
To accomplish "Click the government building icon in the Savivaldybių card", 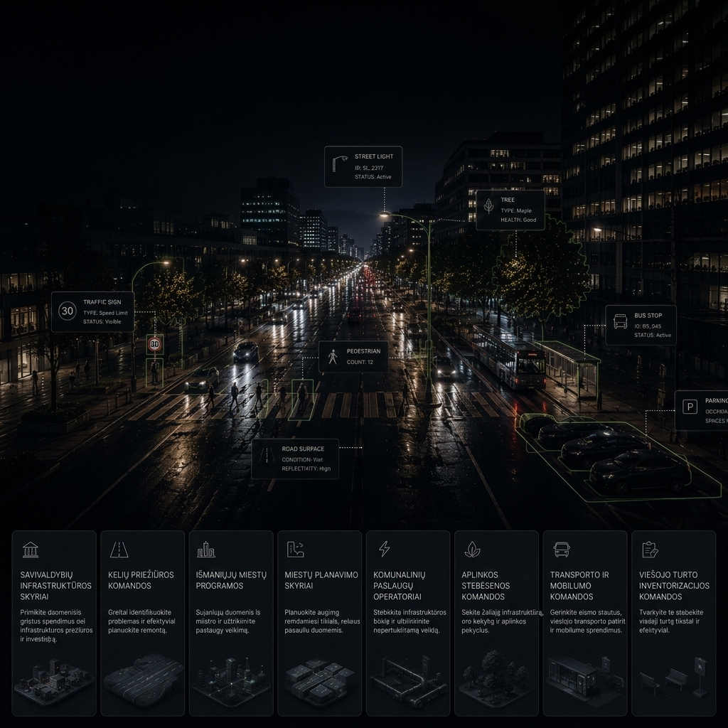I will [31, 550].
